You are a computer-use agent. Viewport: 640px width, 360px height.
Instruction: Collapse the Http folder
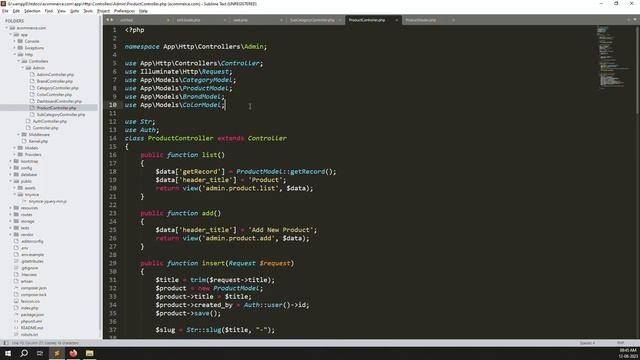point(14,54)
